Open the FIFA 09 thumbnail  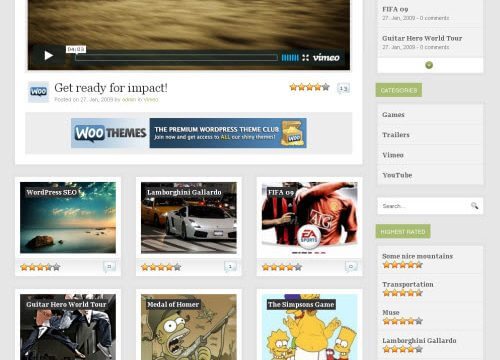pyautogui.click(x=309, y=217)
